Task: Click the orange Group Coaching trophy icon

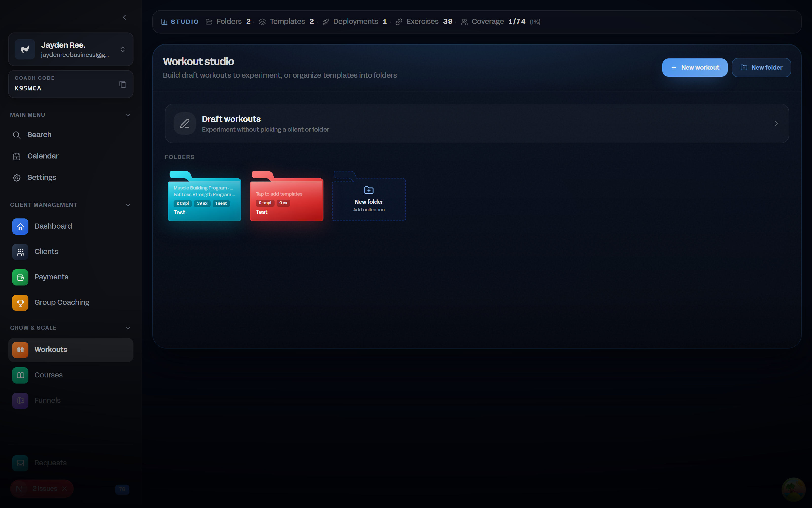Action: point(20,303)
